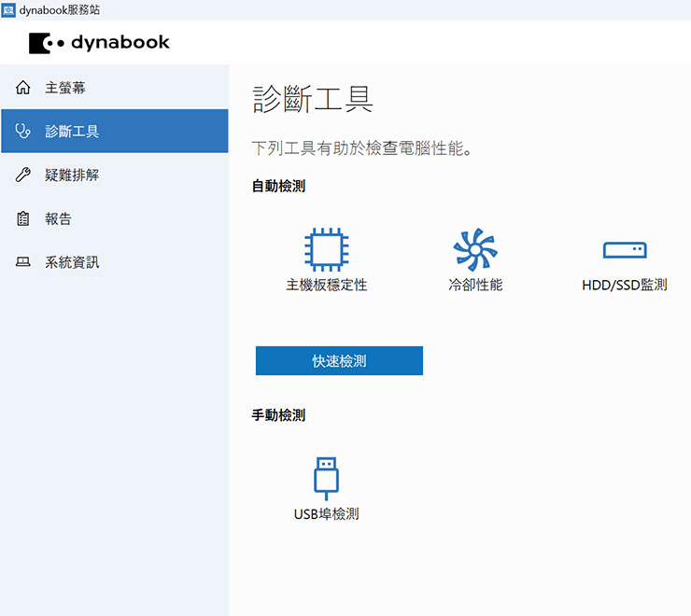The width and height of the screenshot is (691, 616).
Task: Click the 診斷工具 page title
Action: [x=313, y=99]
